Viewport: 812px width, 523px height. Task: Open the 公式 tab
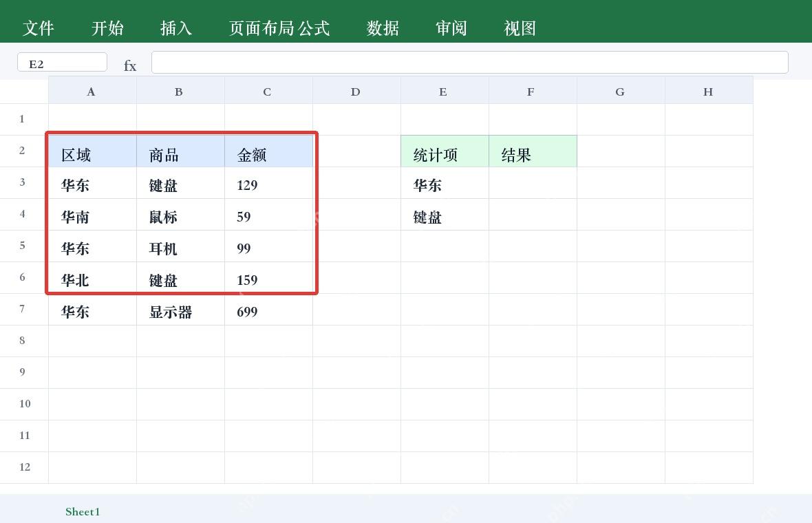pyautogui.click(x=314, y=28)
